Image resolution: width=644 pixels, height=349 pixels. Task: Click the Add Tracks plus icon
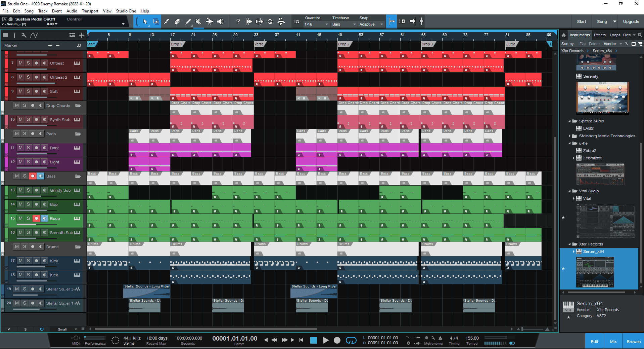[x=82, y=35]
